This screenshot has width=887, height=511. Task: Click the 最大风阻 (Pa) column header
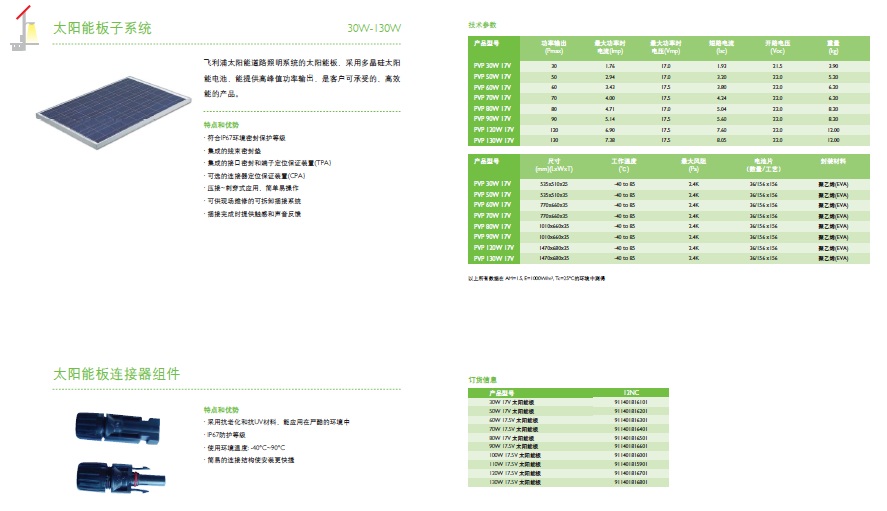[694, 165]
